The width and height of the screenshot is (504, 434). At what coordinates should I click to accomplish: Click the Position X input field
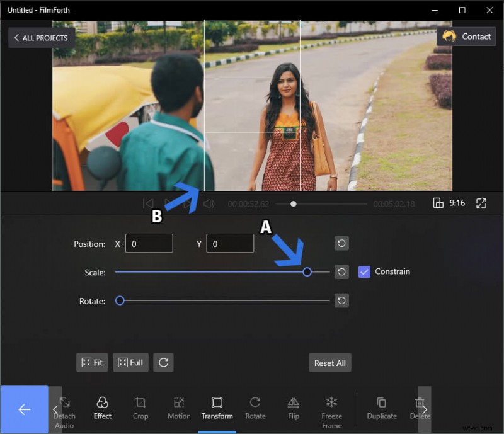click(149, 243)
